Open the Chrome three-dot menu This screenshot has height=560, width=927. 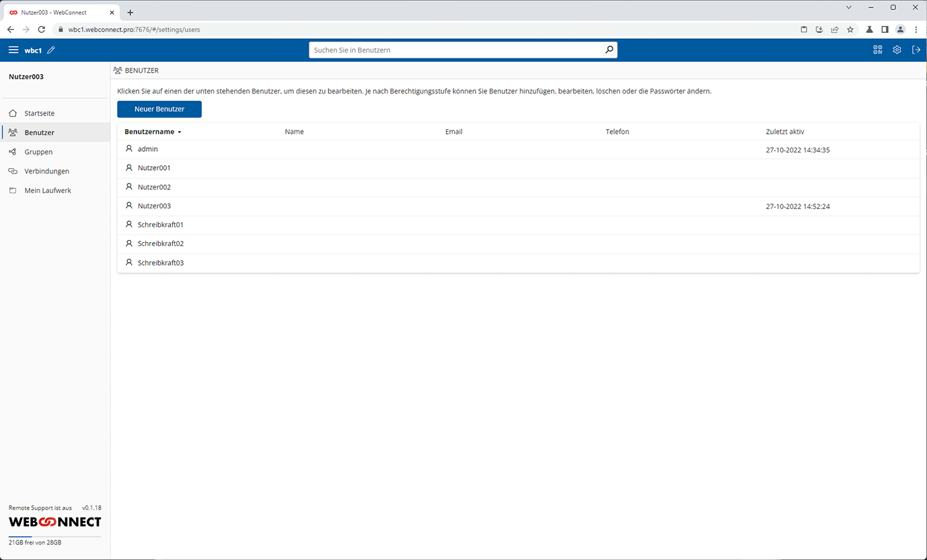[x=916, y=29]
